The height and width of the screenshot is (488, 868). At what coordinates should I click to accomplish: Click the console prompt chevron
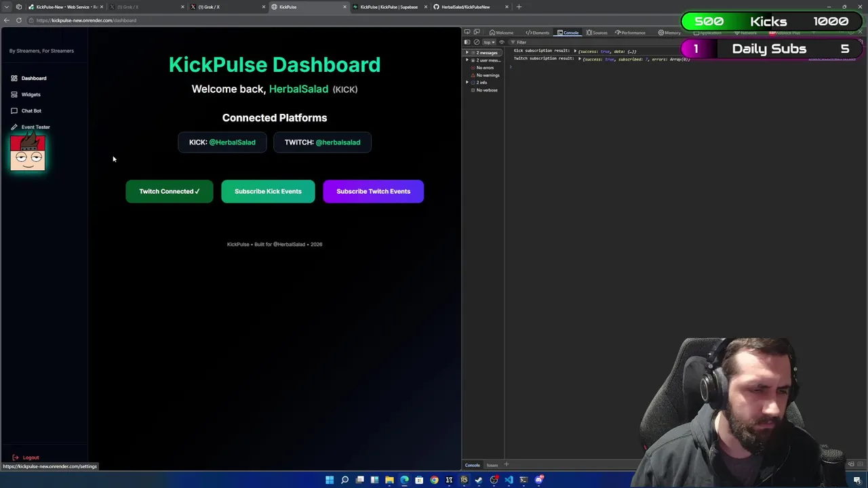511,66
